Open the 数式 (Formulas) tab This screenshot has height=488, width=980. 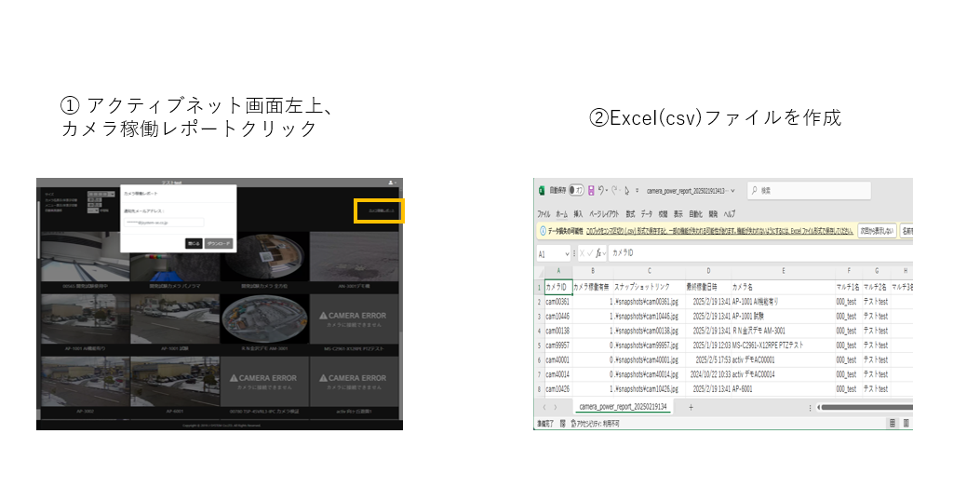pyautogui.click(x=630, y=214)
